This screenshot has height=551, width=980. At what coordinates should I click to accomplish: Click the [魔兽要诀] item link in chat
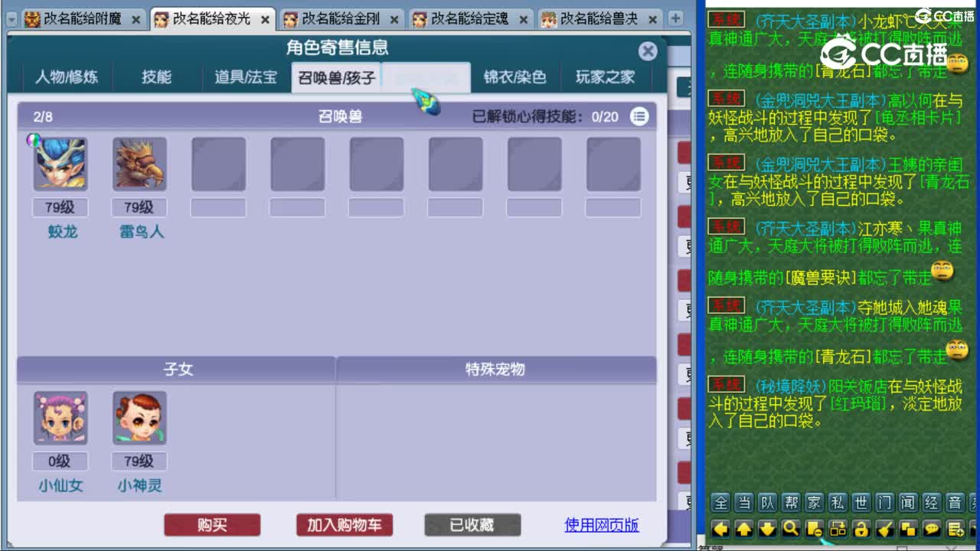coord(820,278)
